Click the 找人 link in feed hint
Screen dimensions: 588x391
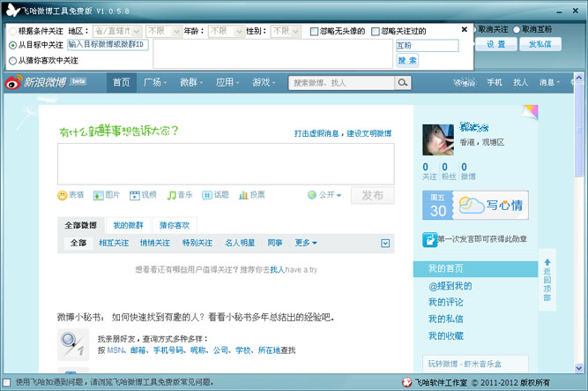tap(277, 270)
